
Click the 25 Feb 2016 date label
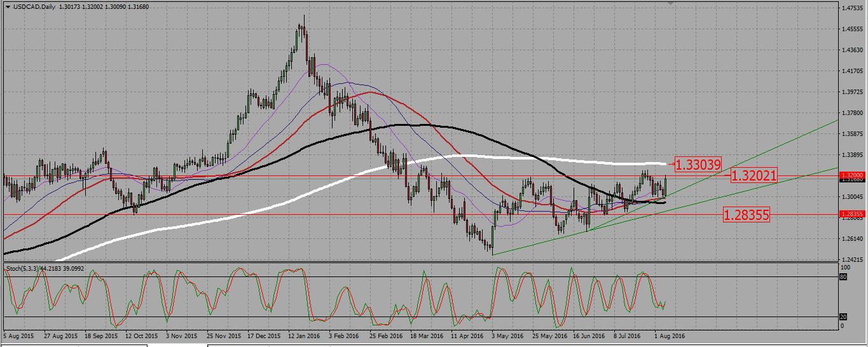[387, 336]
